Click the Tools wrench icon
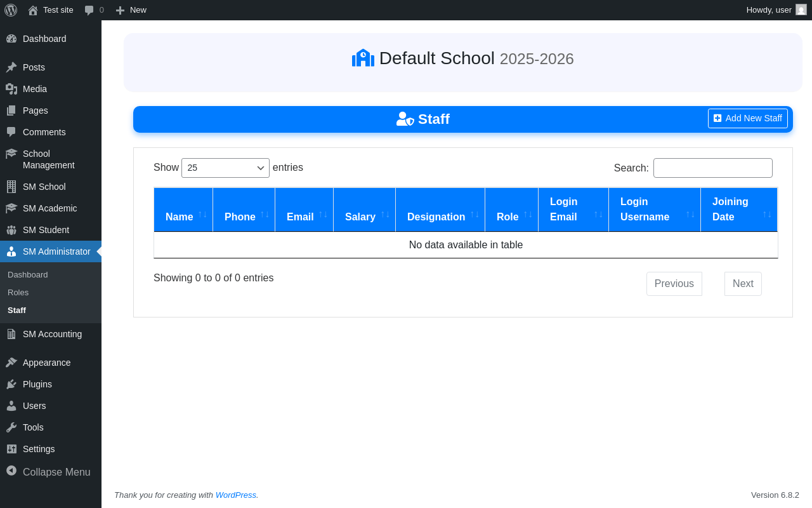The height and width of the screenshot is (508, 812). [x=11, y=427]
